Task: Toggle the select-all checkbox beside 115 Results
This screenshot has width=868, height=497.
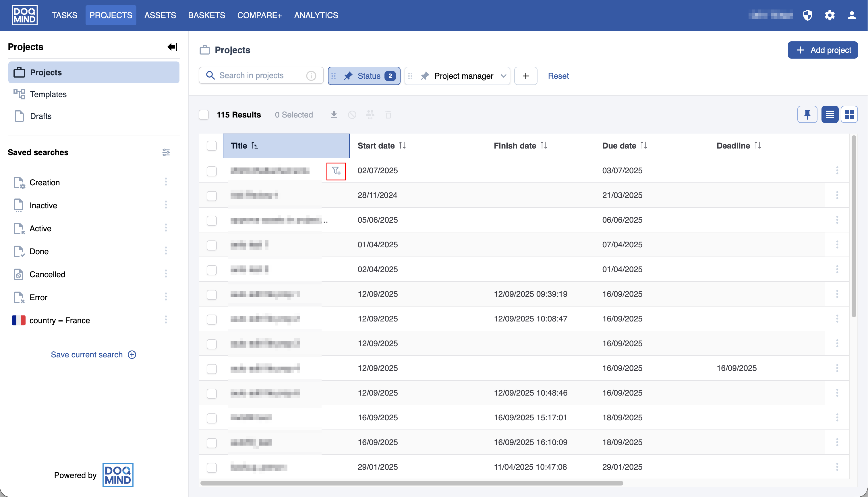Action: (204, 115)
